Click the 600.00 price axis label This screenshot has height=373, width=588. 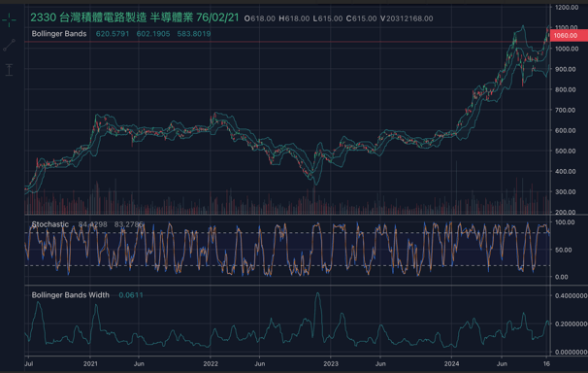(565, 130)
